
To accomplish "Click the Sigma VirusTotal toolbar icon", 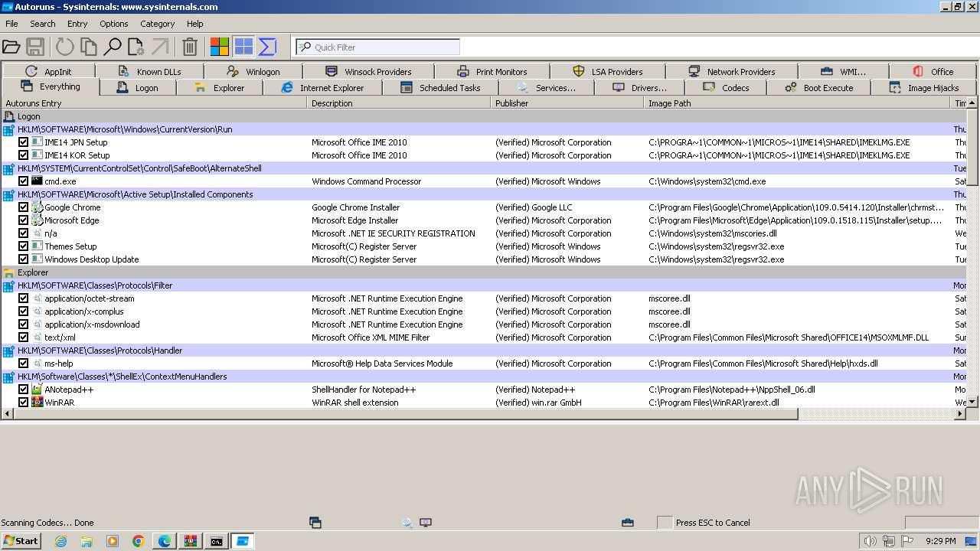I will point(267,47).
